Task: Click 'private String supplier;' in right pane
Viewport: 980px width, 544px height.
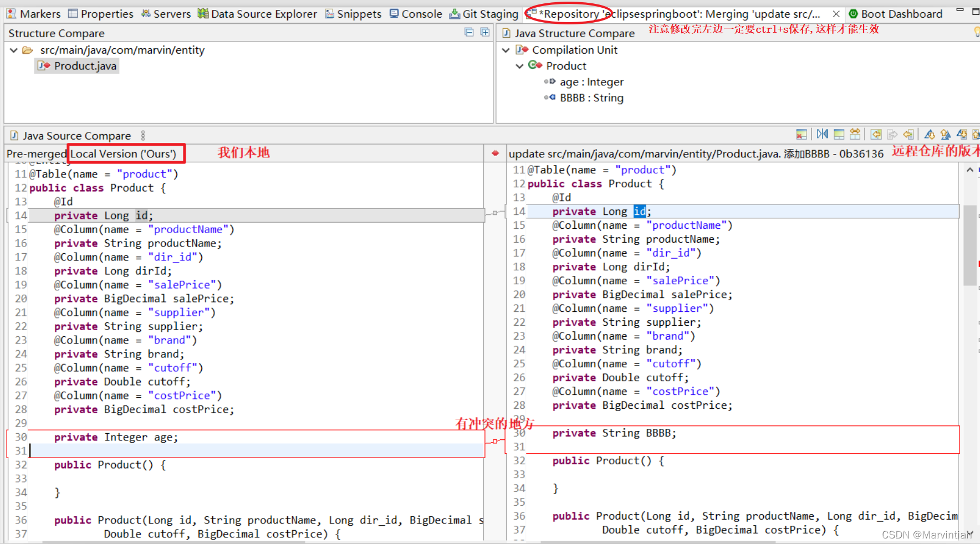Action: [x=626, y=322]
